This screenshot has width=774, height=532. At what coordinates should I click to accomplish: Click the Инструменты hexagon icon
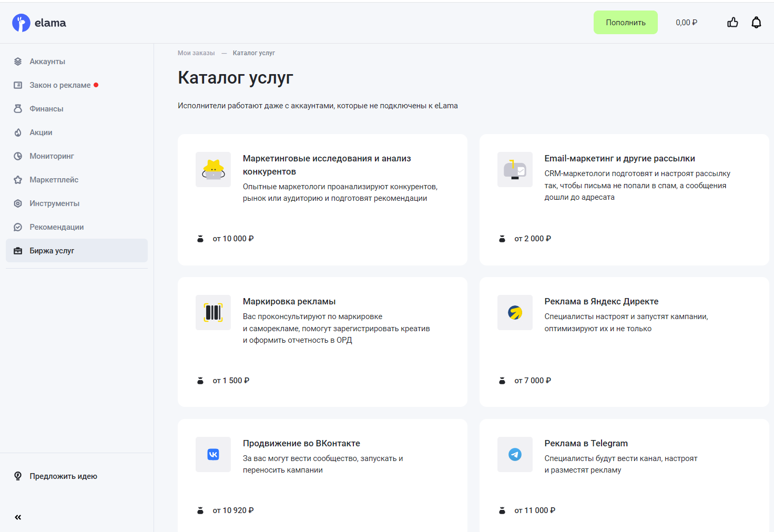tap(18, 203)
